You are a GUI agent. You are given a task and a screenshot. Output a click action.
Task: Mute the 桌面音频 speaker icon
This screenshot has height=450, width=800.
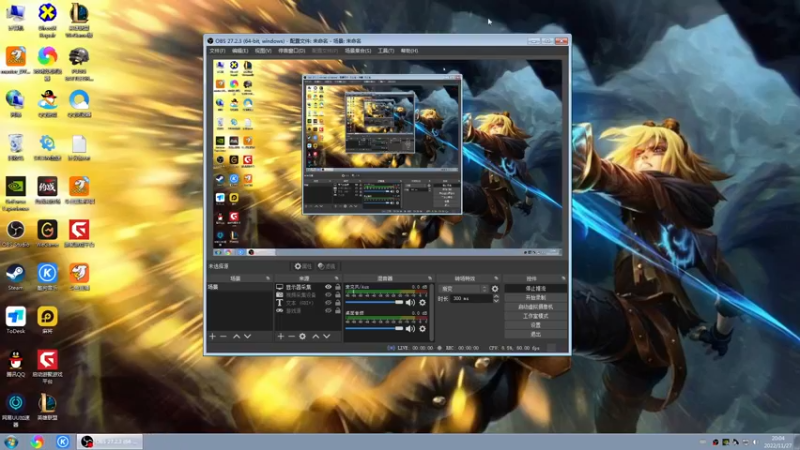click(x=410, y=329)
